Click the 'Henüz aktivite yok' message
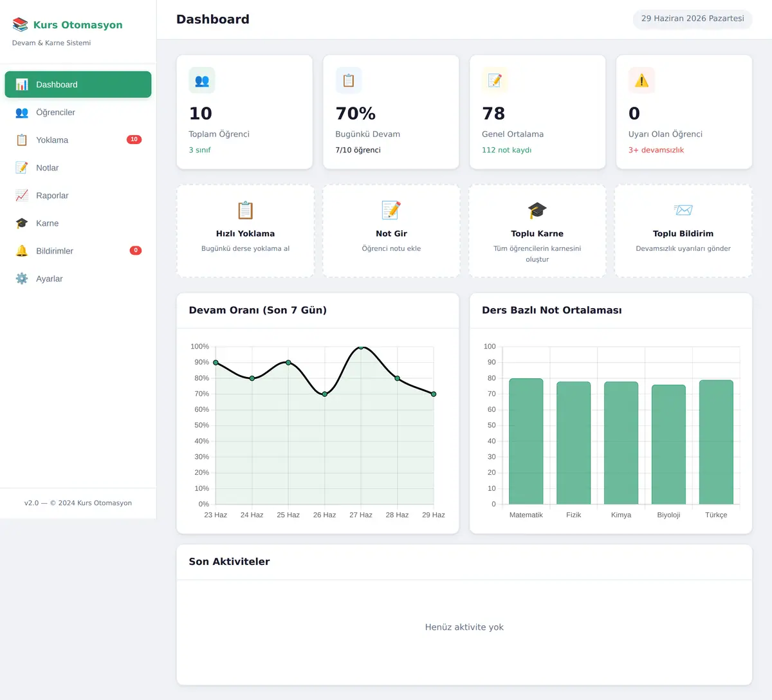 [x=464, y=627]
